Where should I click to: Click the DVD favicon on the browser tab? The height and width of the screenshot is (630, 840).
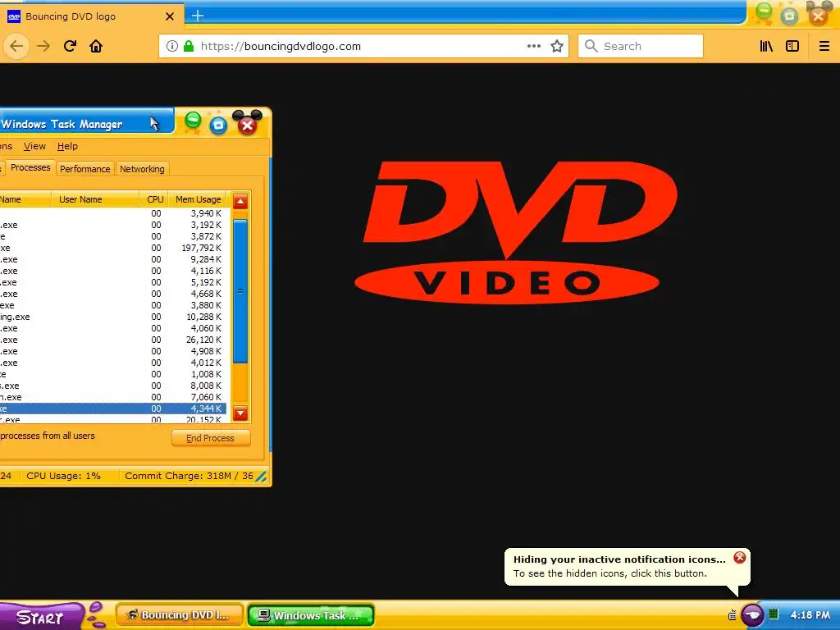[x=14, y=16]
